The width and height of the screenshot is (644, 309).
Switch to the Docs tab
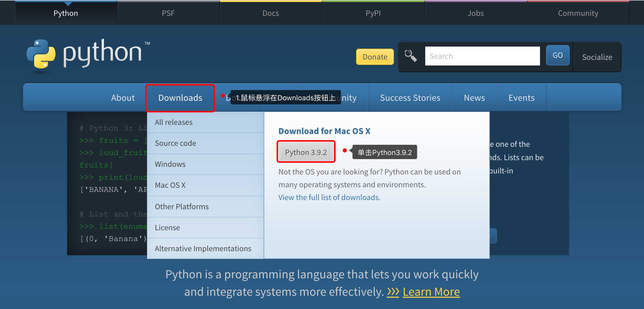[271, 13]
